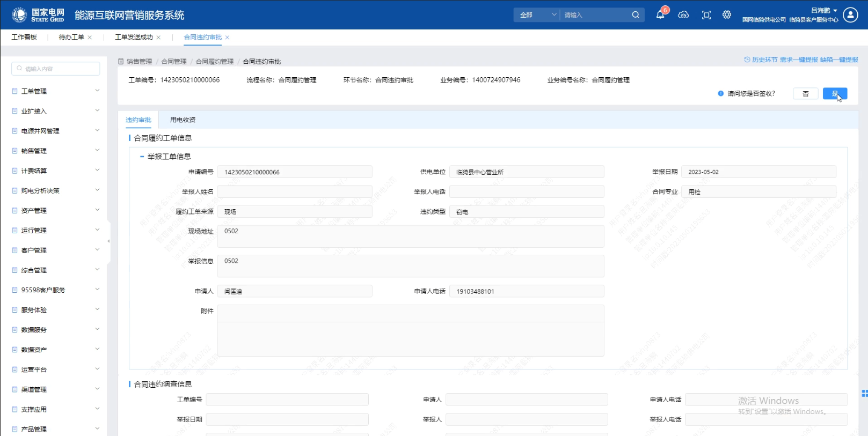Close the 工单发送成功 tab
The width and height of the screenshot is (868, 436).
(x=158, y=38)
